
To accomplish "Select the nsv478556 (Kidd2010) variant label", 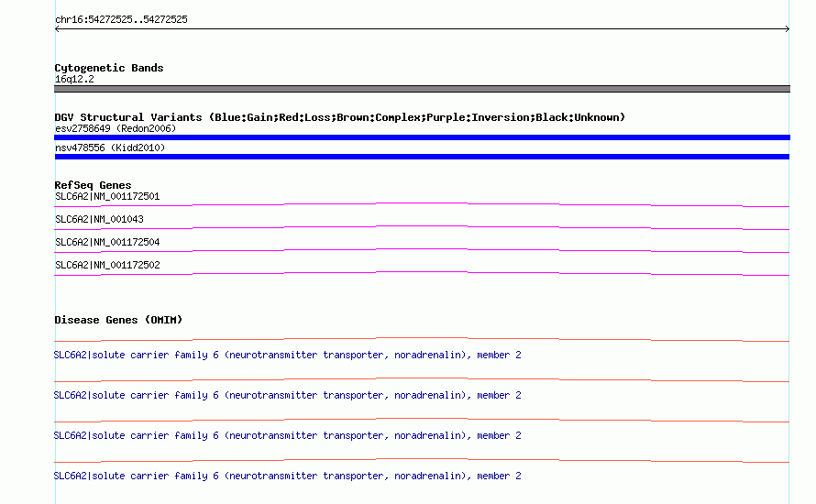I will pyautogui.click(x=110, y=148).
